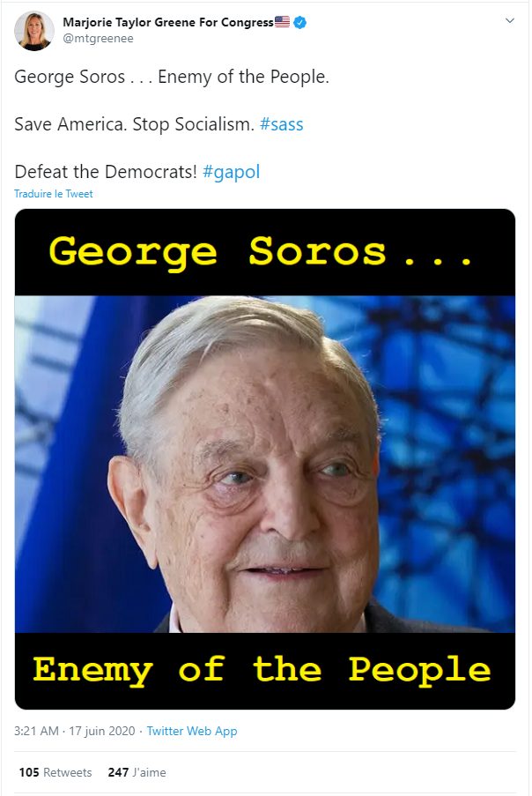Open the Twitter Web App source link
532x796 pixels.
point(192,731)
